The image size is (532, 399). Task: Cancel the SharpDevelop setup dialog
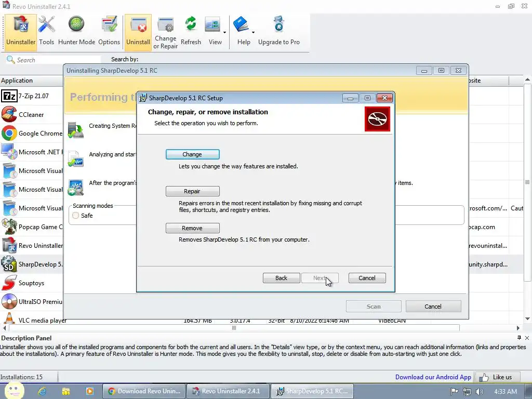[x=367, y=278]
